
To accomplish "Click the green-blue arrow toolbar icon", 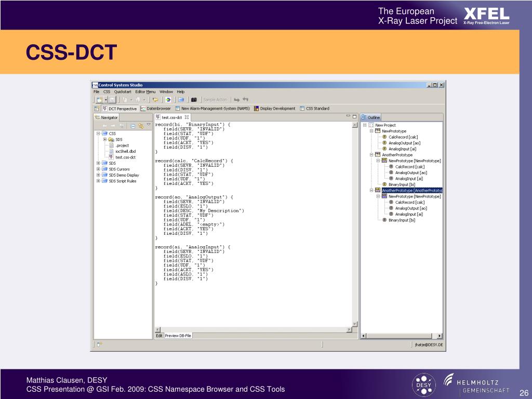I will click(x=168, y=100).
